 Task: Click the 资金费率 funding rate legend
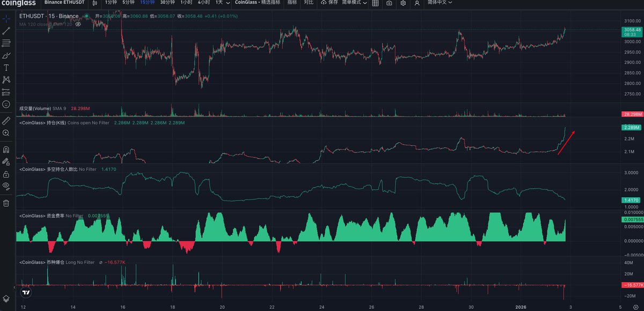51,216
